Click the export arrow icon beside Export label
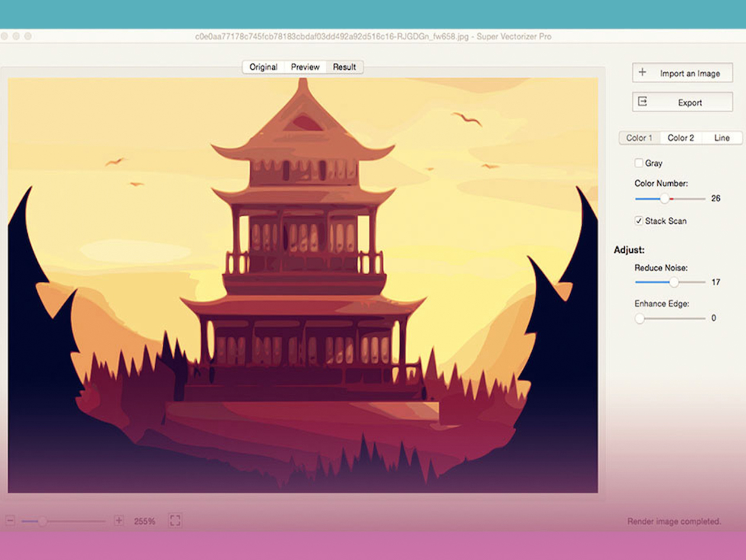Image resolution: width=746 pixels, height=560 pixels. coord(642,102)
